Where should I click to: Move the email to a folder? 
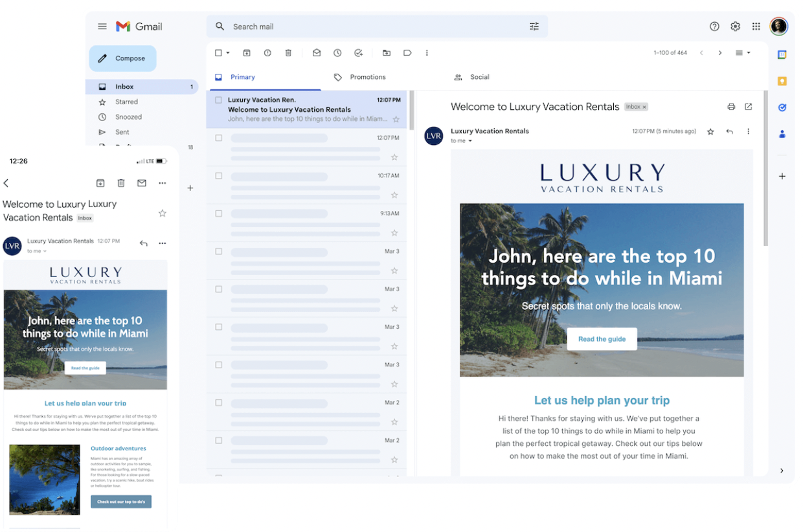[x=387, y=52]
